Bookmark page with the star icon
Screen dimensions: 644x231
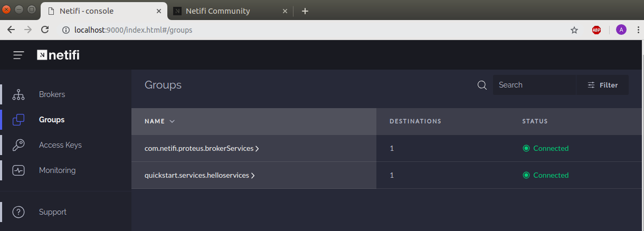click(x=574, y=30)
